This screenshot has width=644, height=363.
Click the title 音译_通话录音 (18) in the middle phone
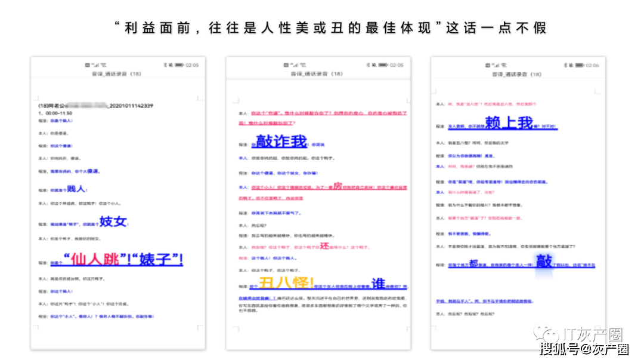pos(317,74)
